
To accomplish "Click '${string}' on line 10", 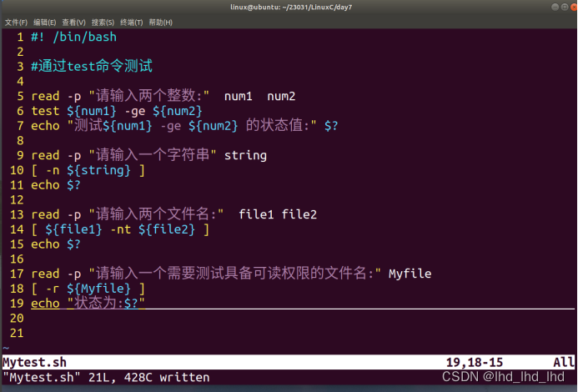I will coord(98,170).
